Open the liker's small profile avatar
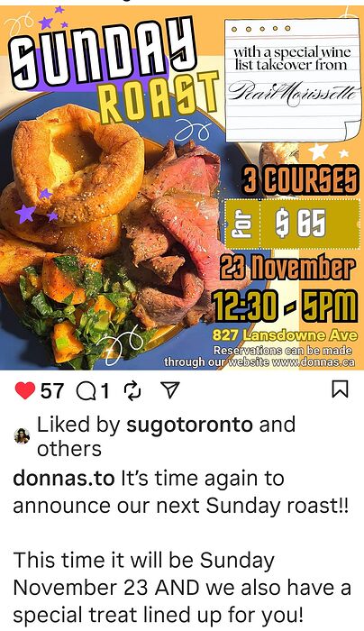This screenshot has height=631, width=364. (22, 435)
